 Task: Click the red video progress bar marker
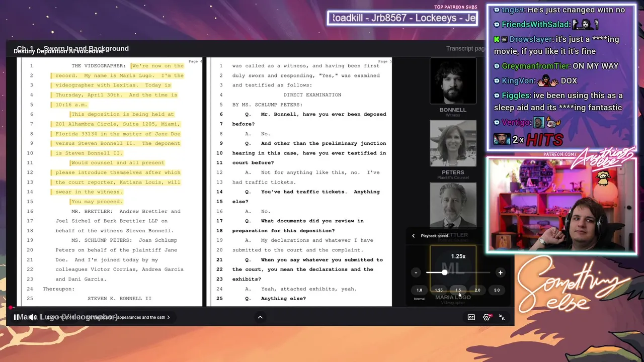click(11, 307)
